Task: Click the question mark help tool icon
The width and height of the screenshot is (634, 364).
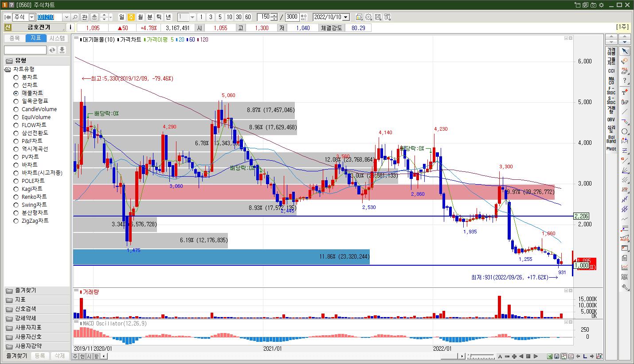Action: pos(625,81)
